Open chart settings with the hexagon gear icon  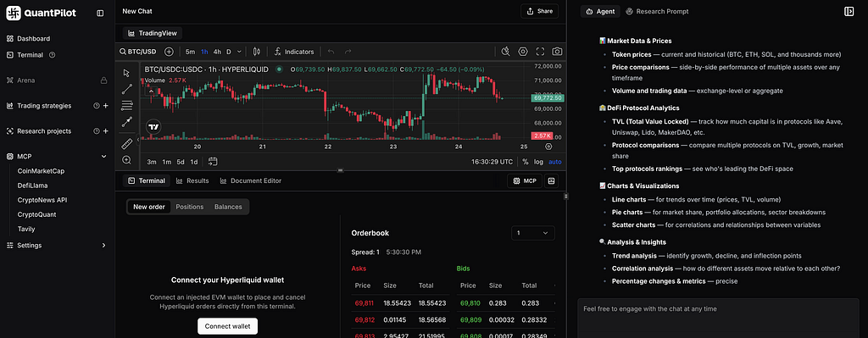522,52
